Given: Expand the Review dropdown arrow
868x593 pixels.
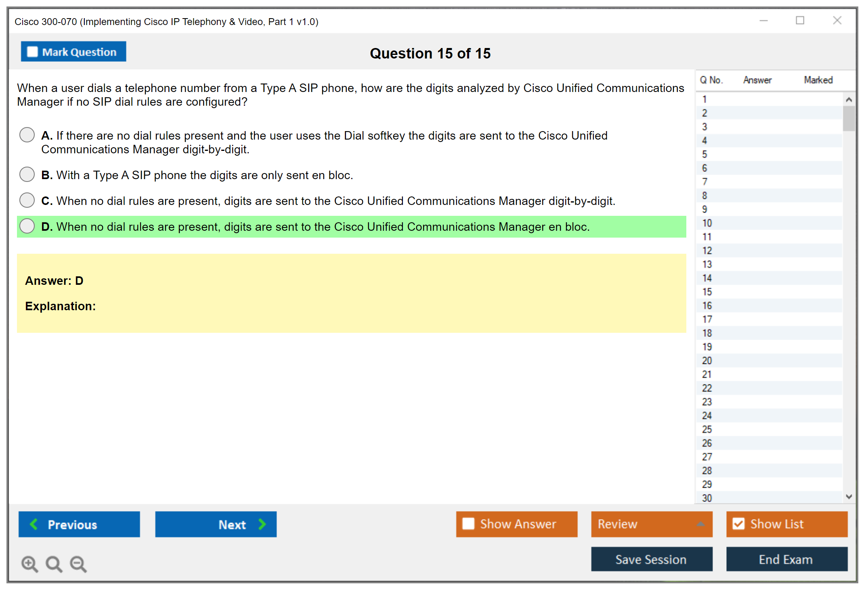Looking at the screenshot, I should pos(700,524).
